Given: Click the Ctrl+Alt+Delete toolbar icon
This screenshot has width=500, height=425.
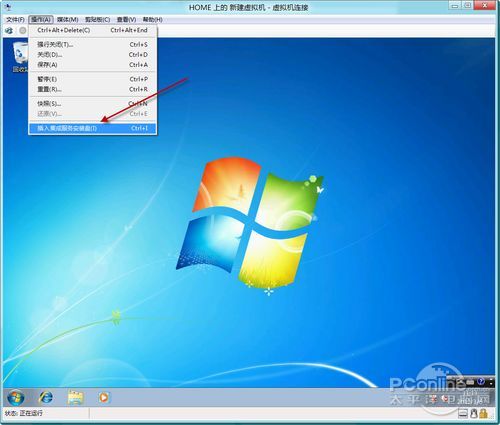Looking at the screenshot, I should point(9,31).
